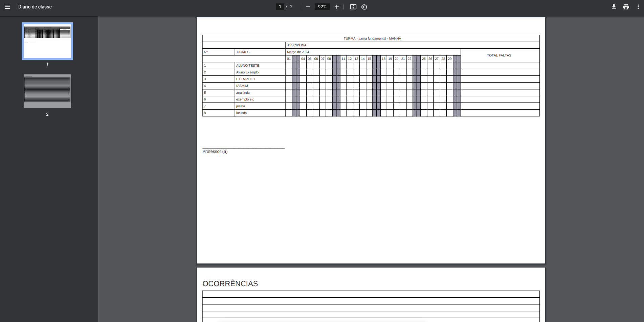644x322 pixels.
Task: Click the 'TURMA - turma fundamental - MANHÃ' header
Action: 372,39
